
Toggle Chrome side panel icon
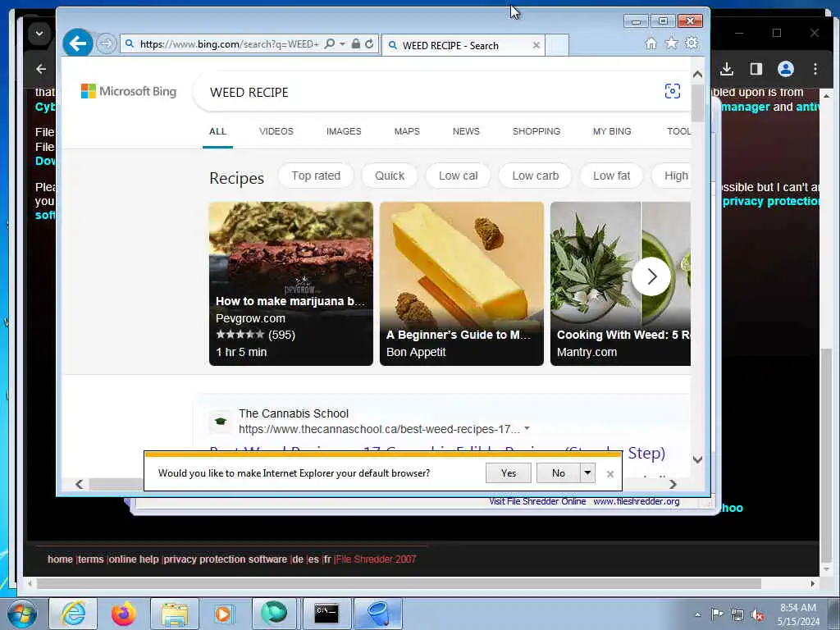click(x=756, y=69)
